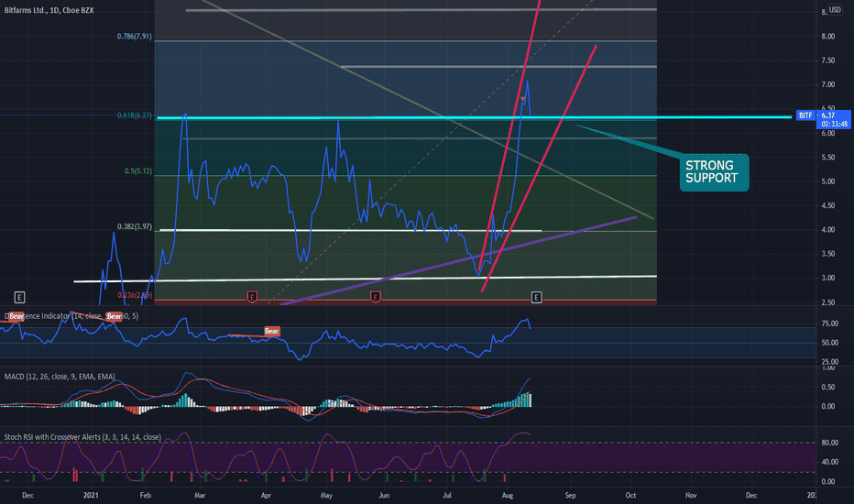Click the 80.00 Stoch RSI scale label
This screenshot has width=854, height=504.
tap(829, 443)
